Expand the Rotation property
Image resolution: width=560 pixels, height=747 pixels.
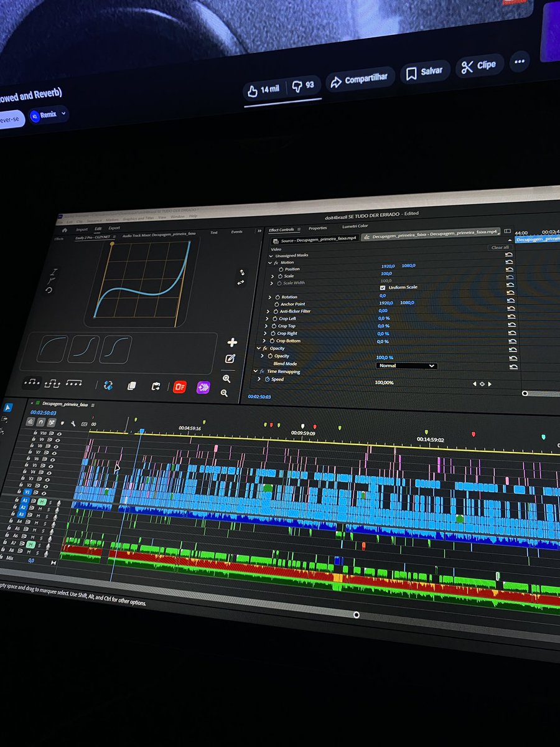point(269,297)
